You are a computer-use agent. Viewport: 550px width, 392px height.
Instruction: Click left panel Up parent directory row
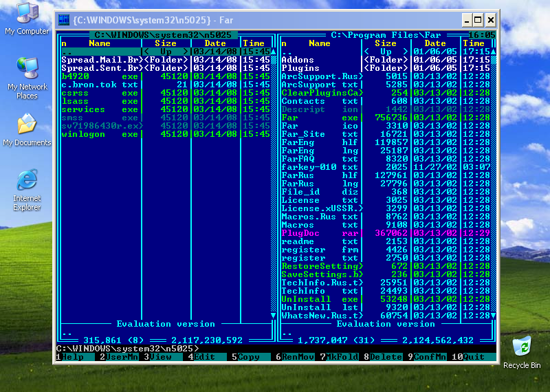point(166,52)
